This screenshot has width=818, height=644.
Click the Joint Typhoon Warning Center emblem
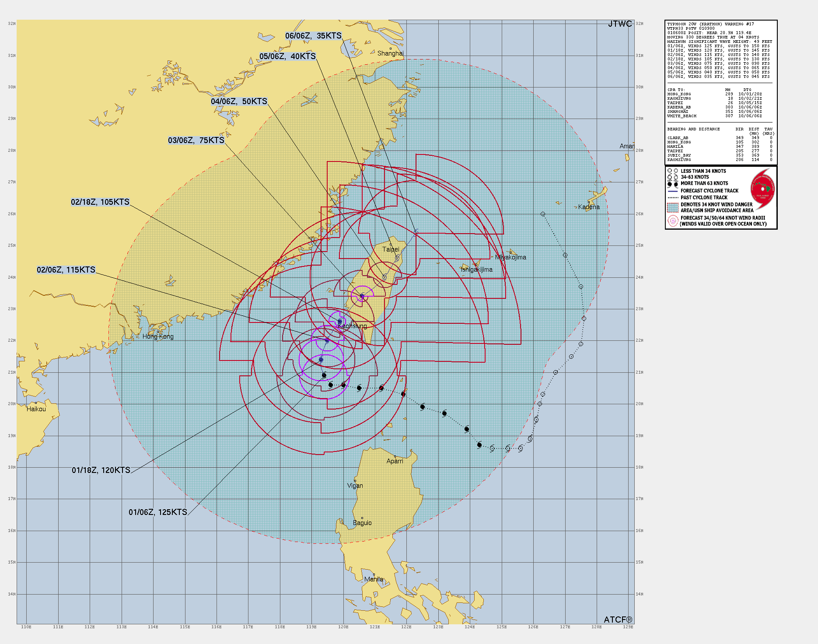(x=762, y=189)
